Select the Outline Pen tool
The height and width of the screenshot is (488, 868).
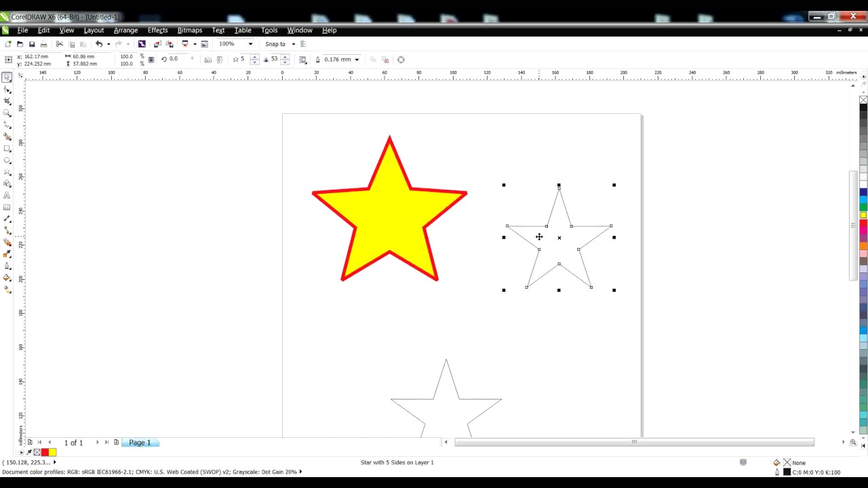click(x=7, y=266)
